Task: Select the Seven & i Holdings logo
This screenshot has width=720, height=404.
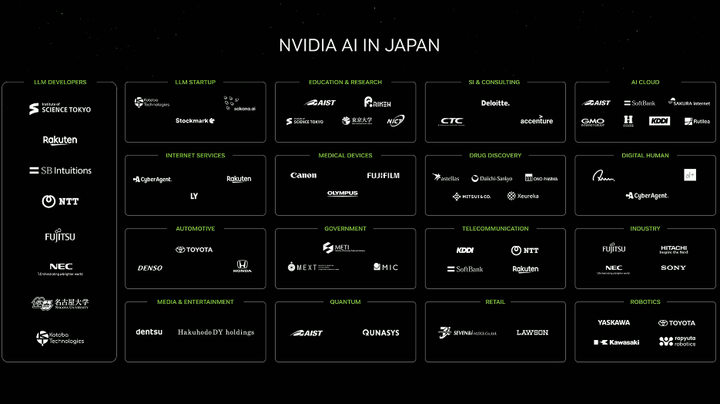Action: [x=467, y=332]
